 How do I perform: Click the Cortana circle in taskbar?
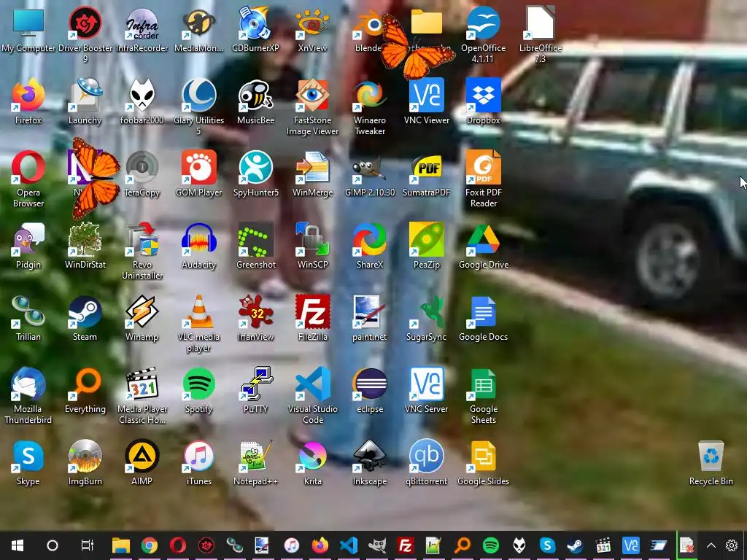point(53,545)
